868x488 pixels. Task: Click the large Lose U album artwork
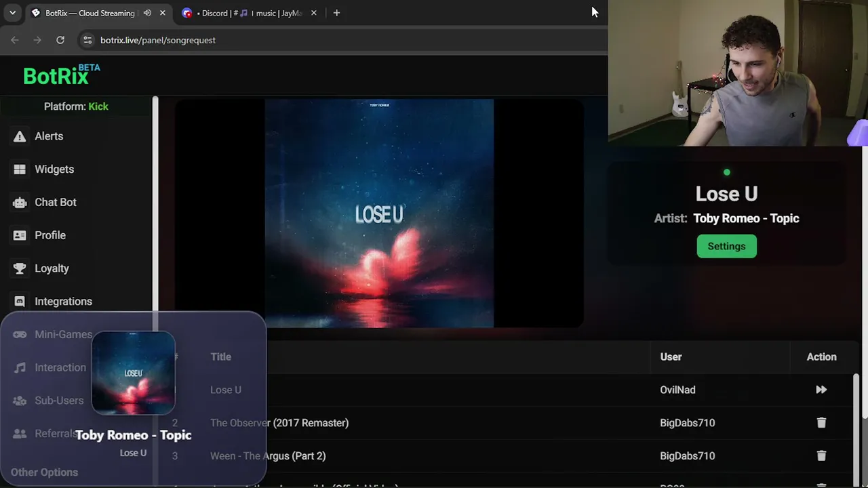[379, 213]
